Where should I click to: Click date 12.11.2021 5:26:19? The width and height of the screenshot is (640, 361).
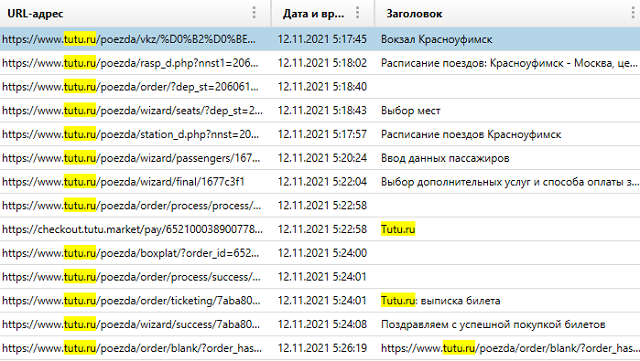click(322, 348)
